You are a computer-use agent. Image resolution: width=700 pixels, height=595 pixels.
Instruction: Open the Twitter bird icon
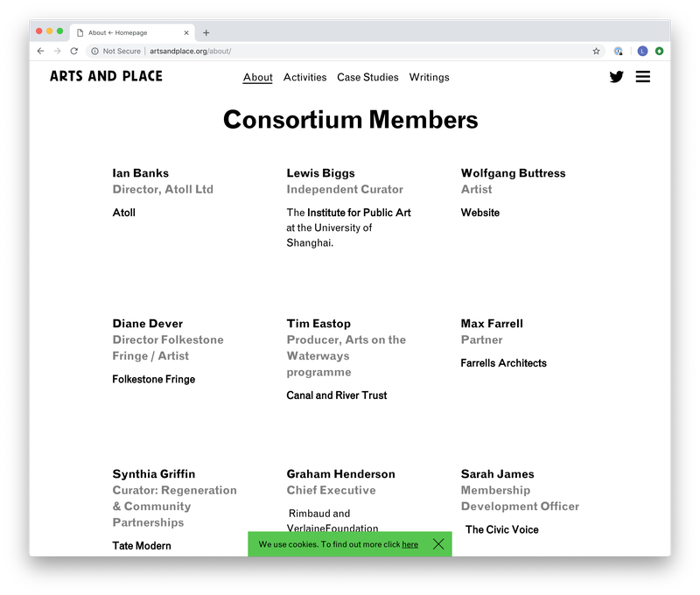tap(616, 77)
